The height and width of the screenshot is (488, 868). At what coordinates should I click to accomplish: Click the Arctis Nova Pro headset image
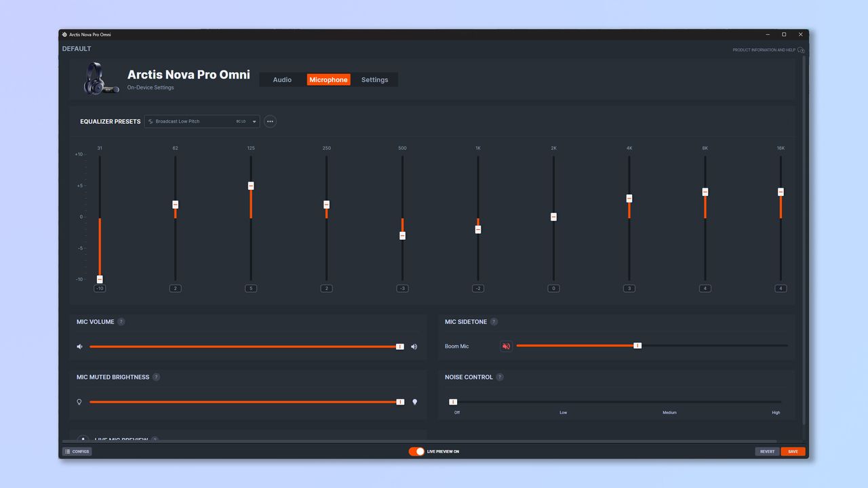tap(101, 79)
